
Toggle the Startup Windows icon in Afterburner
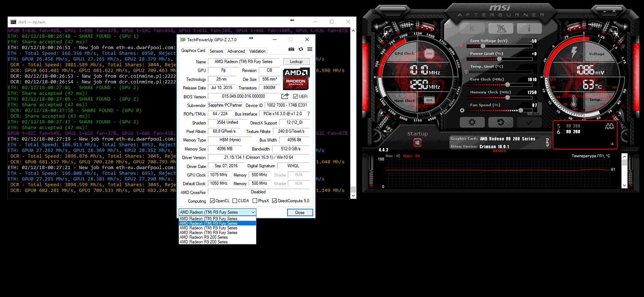pos(417,143)
